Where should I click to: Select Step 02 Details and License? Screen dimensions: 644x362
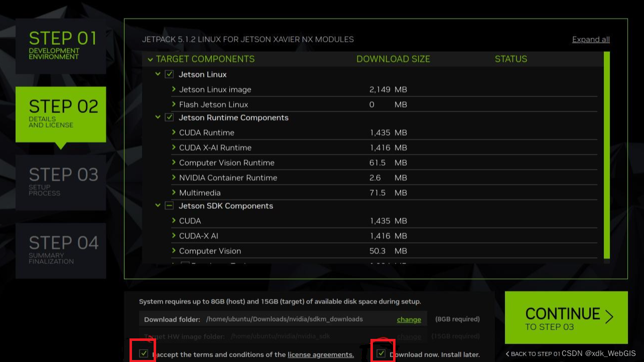61,114
